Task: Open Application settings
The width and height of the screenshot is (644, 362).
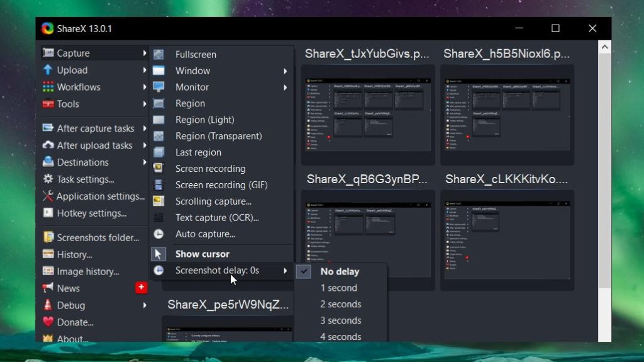Action: (100, 196)
